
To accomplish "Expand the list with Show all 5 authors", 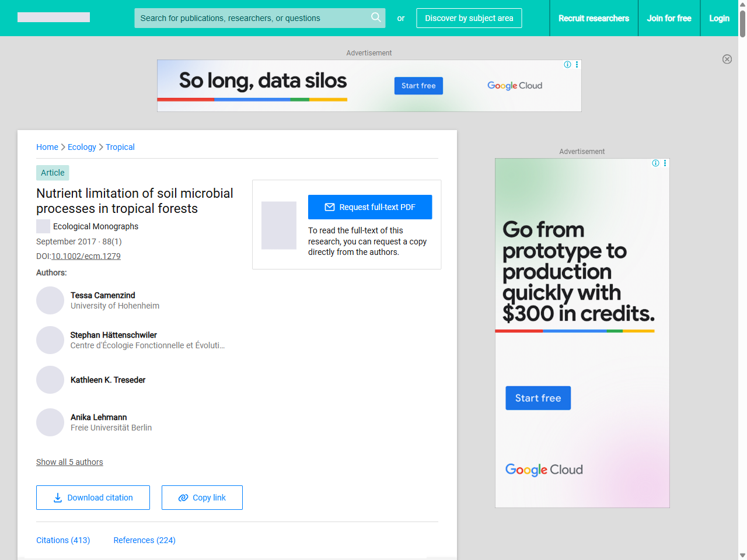I will pos(69,462).
